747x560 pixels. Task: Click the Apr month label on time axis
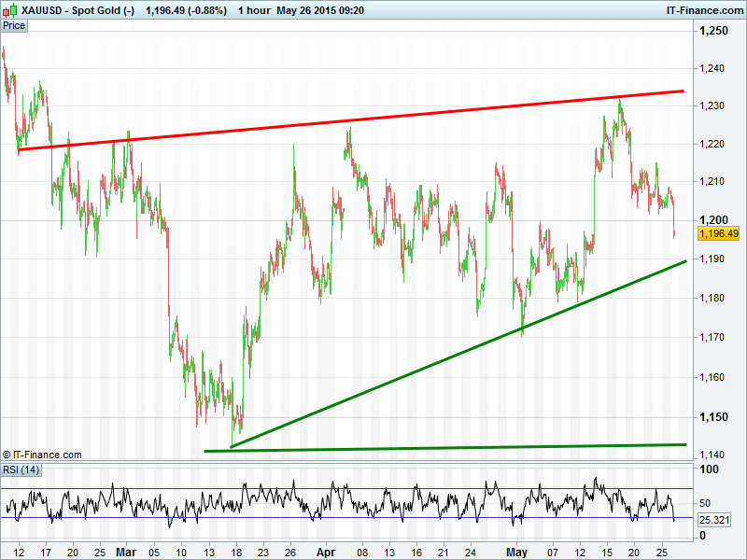pos(322,552)
